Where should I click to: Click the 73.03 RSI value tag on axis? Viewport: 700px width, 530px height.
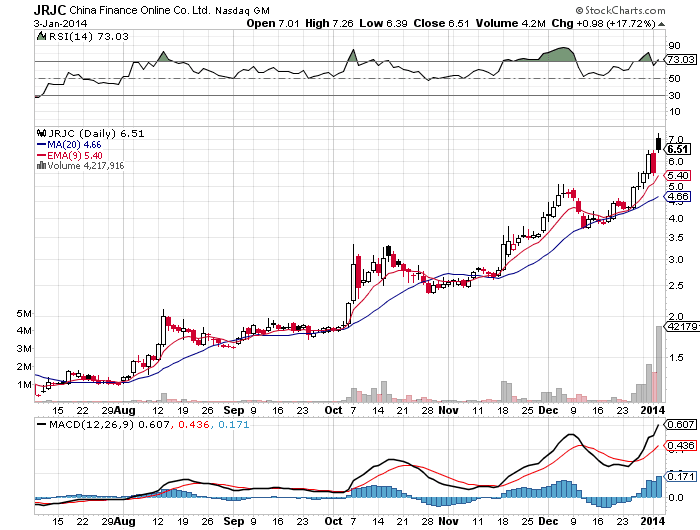pos(680,59)
